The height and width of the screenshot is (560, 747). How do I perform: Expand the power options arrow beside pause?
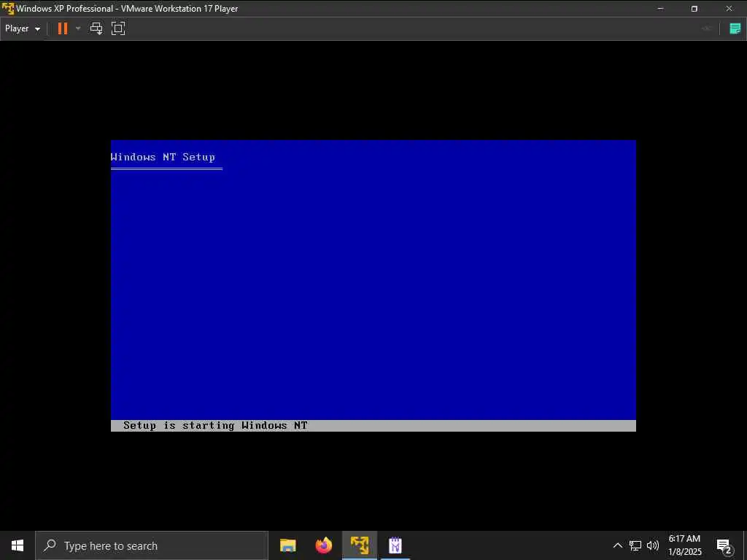78,28
